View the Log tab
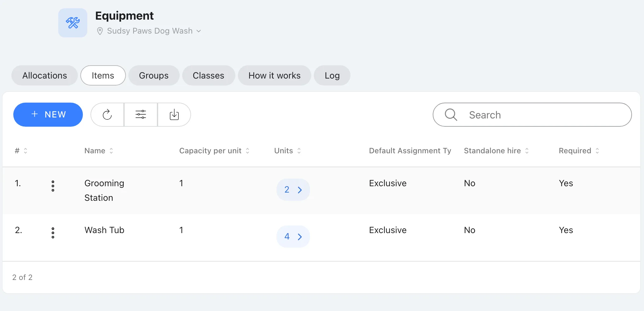Screen dimensions: 644x311 click(332, 75)
